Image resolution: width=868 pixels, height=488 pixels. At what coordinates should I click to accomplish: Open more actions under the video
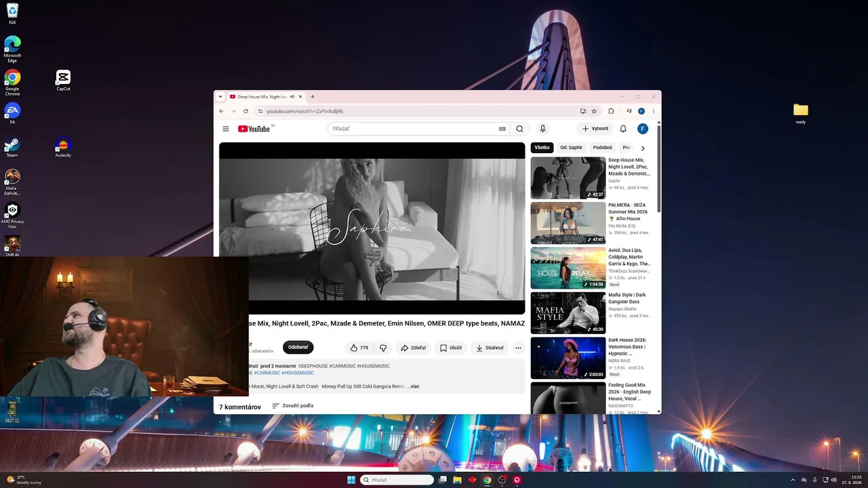click(518, 348)
